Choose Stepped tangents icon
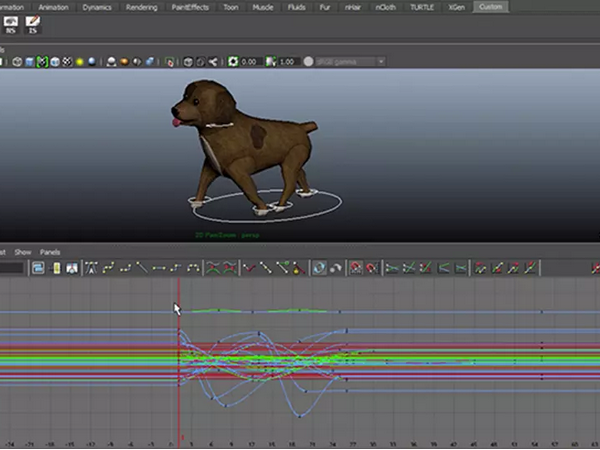Image resolution: width=600 pixels, height=450 pixels. point(175,268)
